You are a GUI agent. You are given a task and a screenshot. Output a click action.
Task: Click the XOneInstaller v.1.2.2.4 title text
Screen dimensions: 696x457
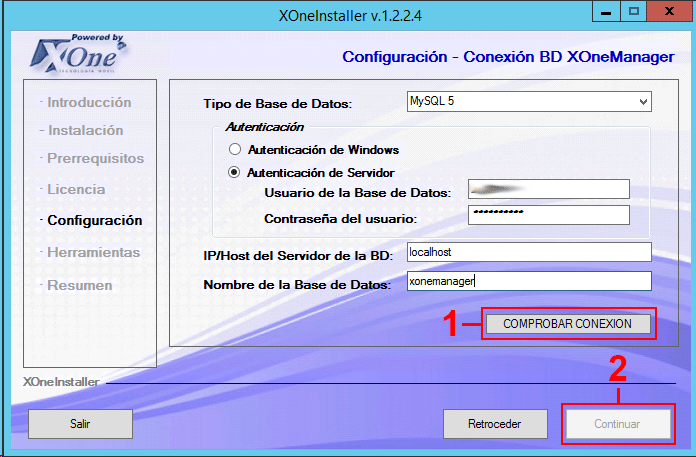click(x=350, y=16)
